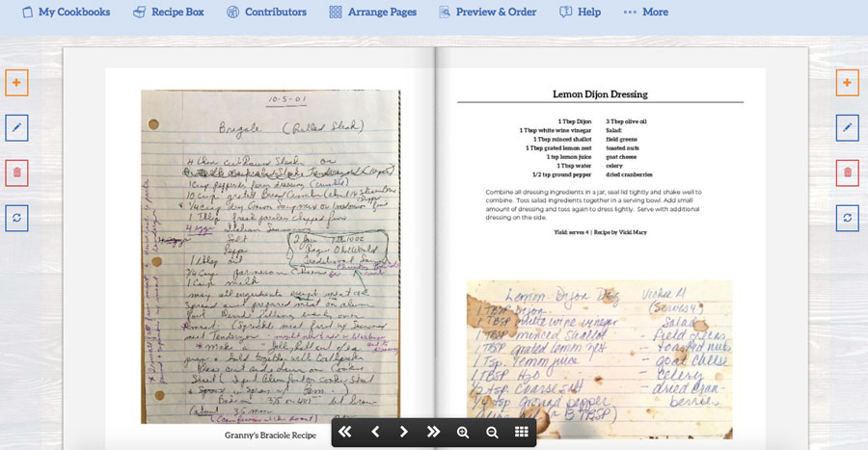Expand the More menu
The image size is (868, 450).
coord(645,12)
